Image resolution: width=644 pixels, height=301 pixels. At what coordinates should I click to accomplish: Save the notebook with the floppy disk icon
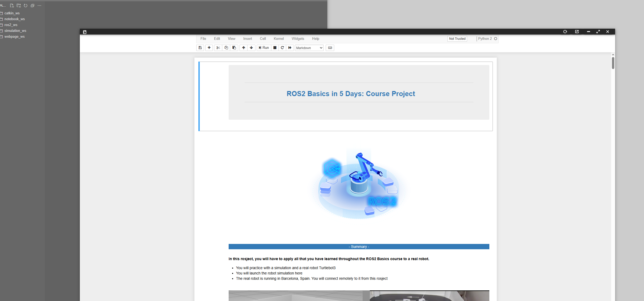(x=200, y=48)
